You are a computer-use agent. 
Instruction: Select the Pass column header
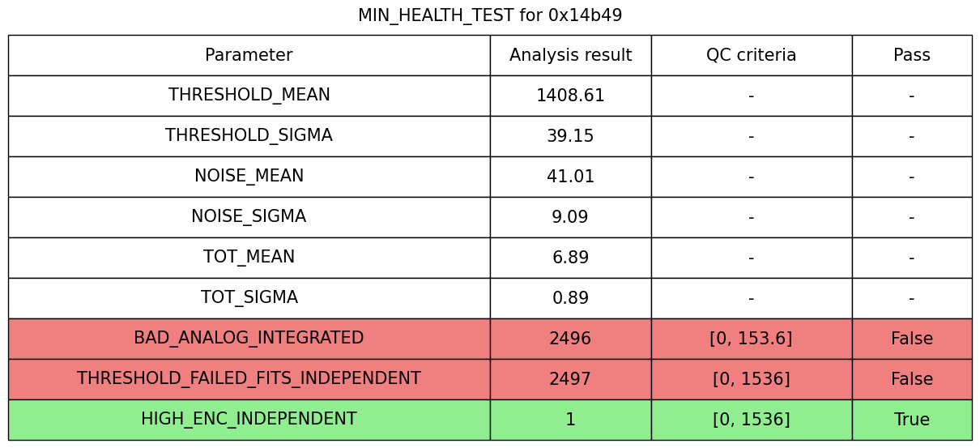coord(911,55)
